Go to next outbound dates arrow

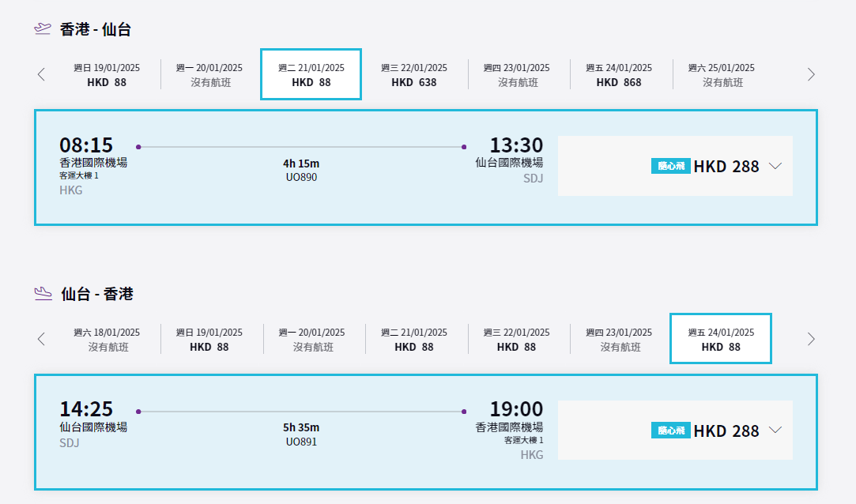[811, 75]
